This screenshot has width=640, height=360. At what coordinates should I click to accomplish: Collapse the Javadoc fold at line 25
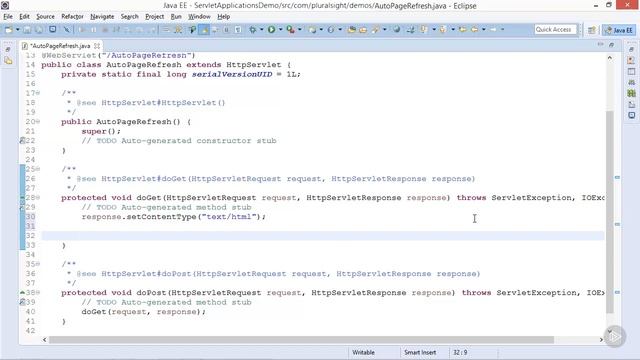tap(38, 169)
